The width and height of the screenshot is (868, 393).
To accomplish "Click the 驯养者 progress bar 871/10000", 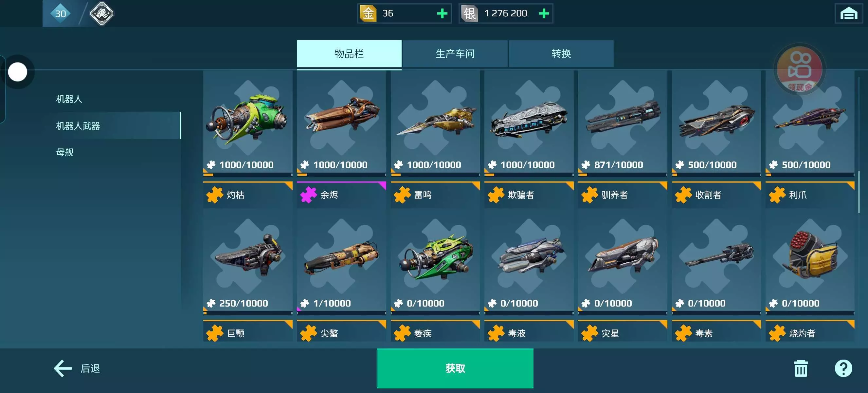I will tap(622, 175).
